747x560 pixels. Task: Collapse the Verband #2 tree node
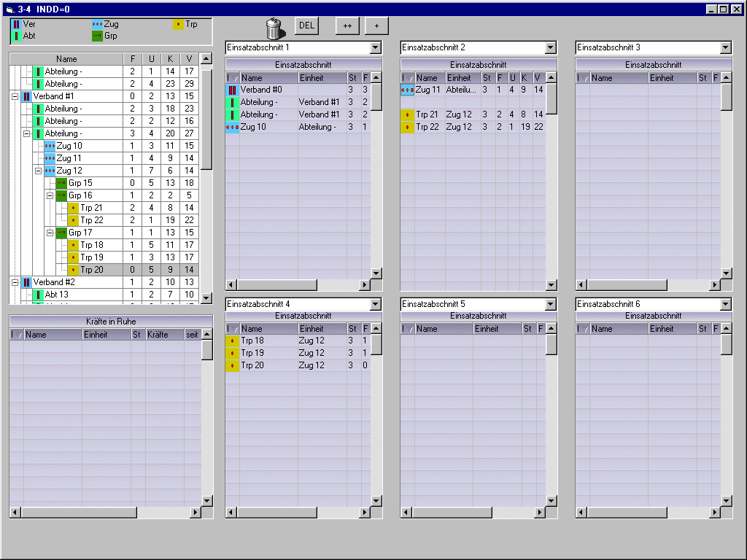(x=15, y=282)
